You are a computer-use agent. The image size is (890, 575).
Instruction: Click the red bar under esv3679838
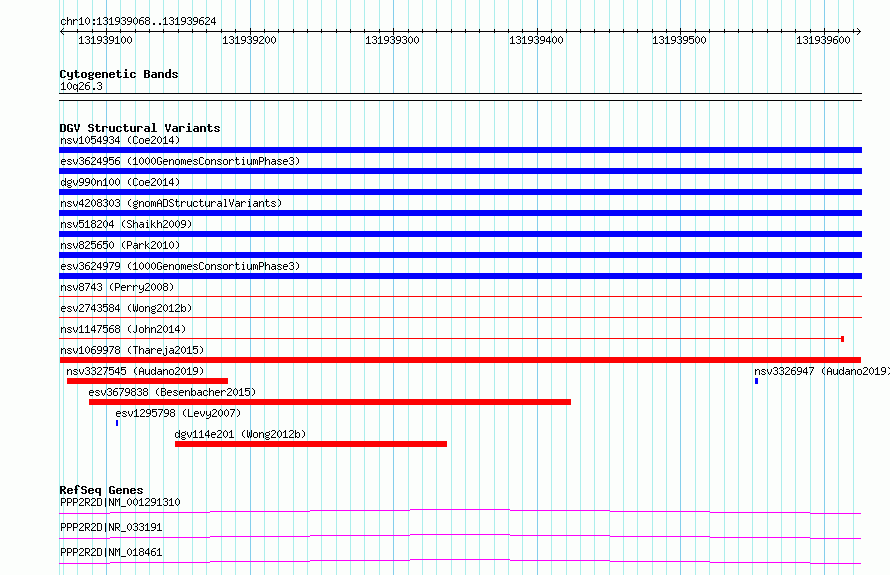click(330, 402)
